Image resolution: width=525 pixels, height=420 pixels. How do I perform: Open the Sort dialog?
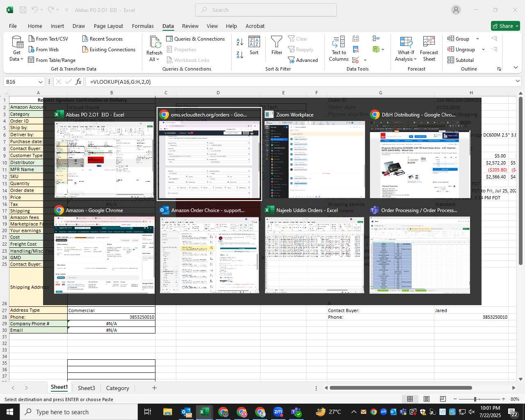254,45
